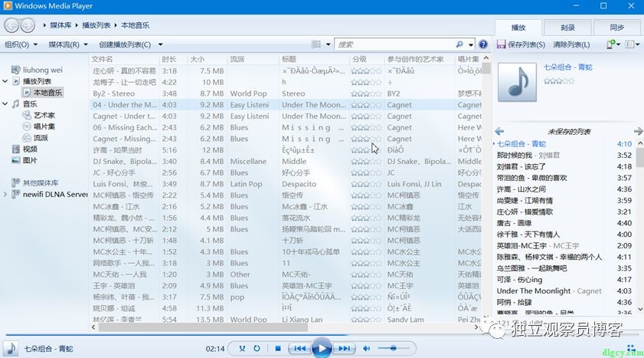
Task: Select By2 - Stereo row
Action: 286,94
